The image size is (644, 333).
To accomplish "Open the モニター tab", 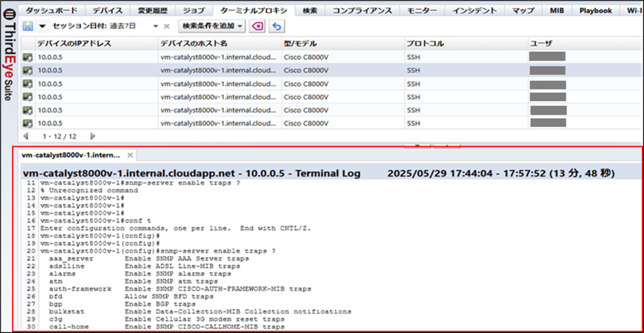I will [x=422, y=10].
